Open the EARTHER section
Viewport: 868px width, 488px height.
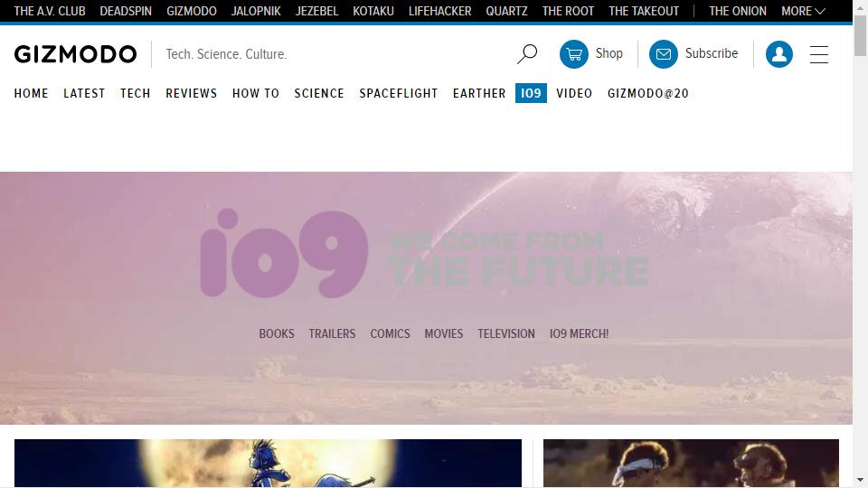pos(479,93)
